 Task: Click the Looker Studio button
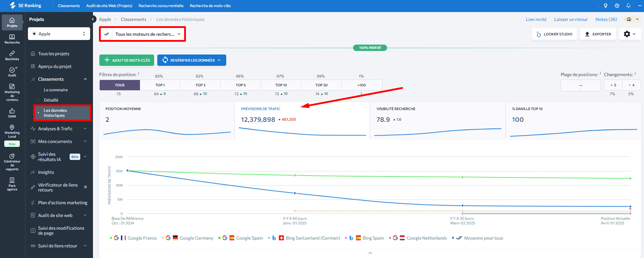click(x=554, y=34)
